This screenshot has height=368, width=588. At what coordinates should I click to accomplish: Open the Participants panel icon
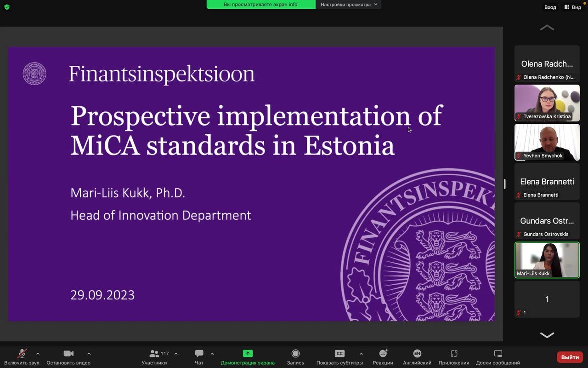[x=154, y=354]
